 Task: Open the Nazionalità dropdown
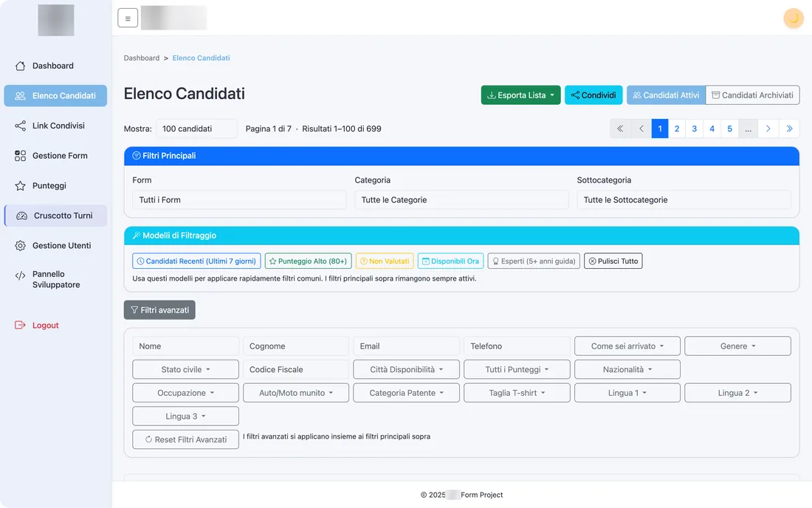[627, 369]
